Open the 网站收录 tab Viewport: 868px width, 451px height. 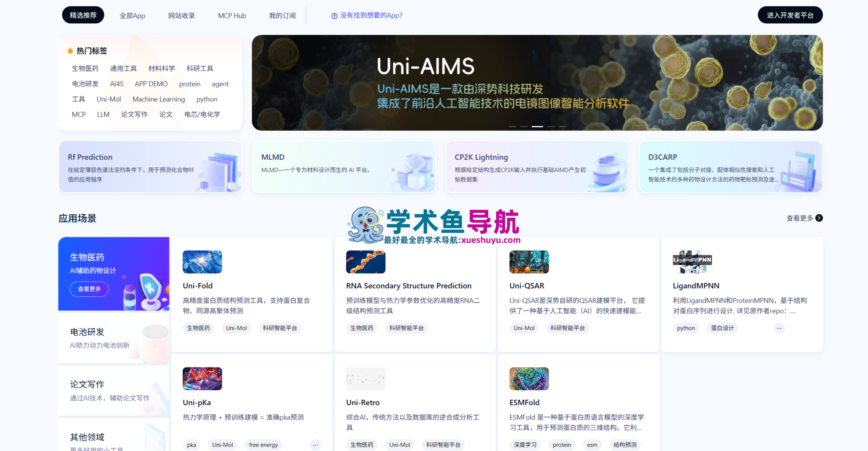click(x=181, y=15)
